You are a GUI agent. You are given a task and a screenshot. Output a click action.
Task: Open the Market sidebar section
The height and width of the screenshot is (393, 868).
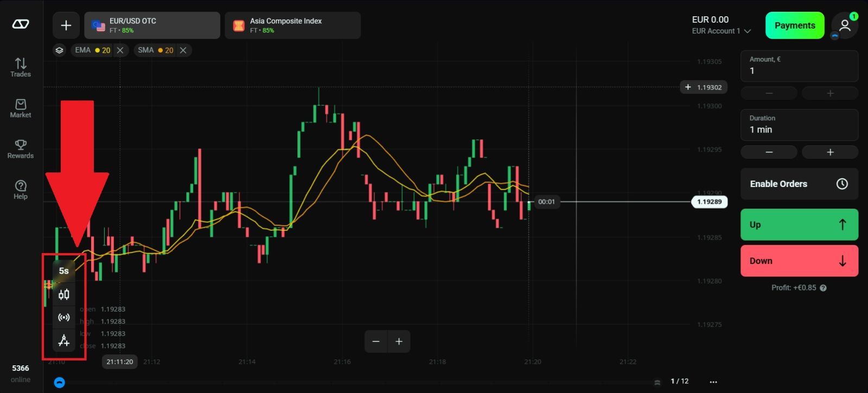(21, 108)
